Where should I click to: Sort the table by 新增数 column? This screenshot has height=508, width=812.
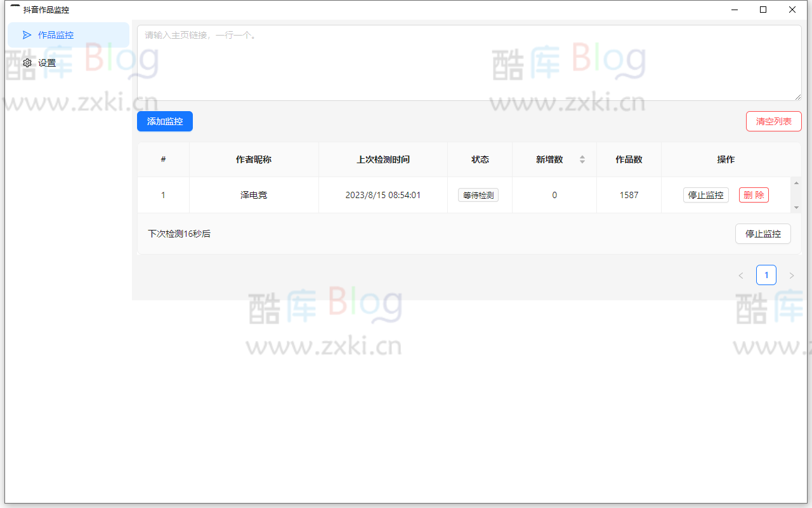[x=582, y=159]
